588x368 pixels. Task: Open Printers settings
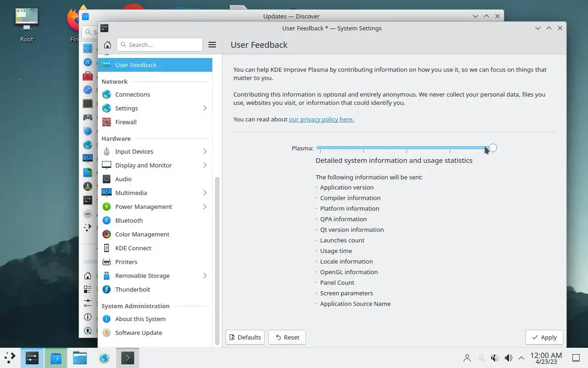click(x=155, y=262)
